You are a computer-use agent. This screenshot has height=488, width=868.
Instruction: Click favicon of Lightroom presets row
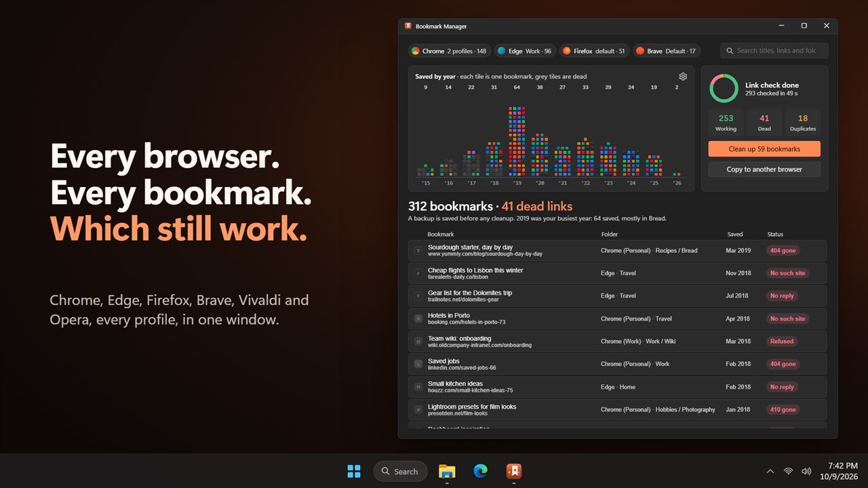click(x=418, y=409)
